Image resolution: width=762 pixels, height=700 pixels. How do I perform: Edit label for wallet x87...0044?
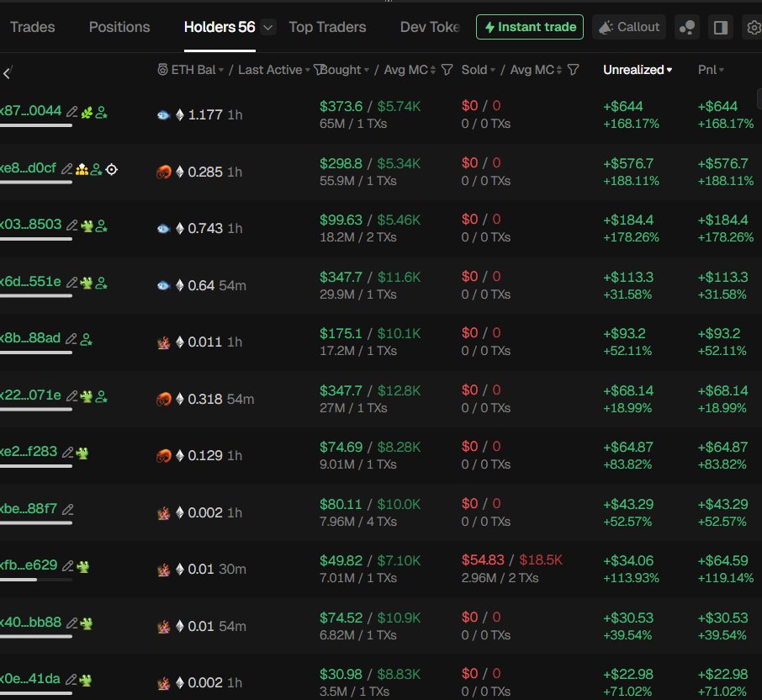click(x=72, y=112)
